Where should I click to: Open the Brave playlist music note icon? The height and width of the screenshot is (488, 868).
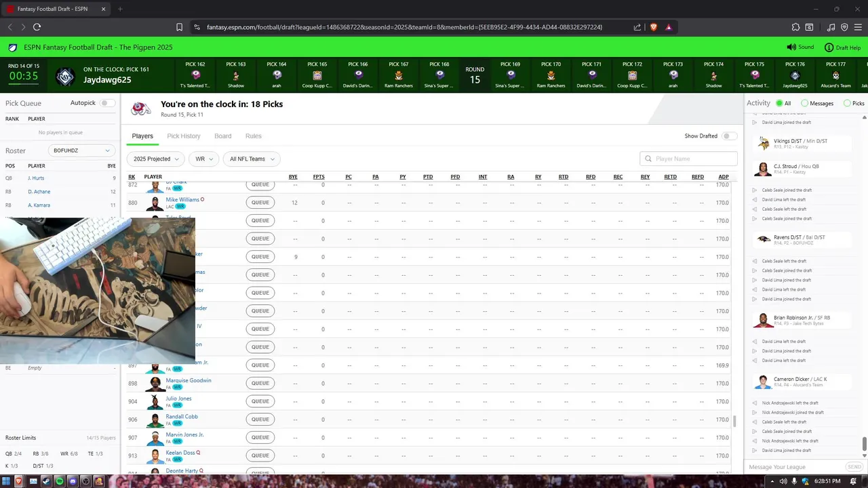[831, 27]
